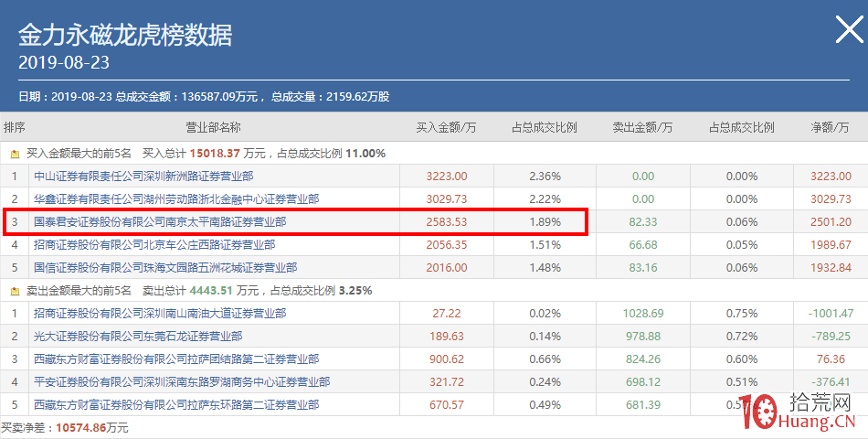Select buy amount 2016.00 cell
This screenshot has width=868, height=439.
447,268
